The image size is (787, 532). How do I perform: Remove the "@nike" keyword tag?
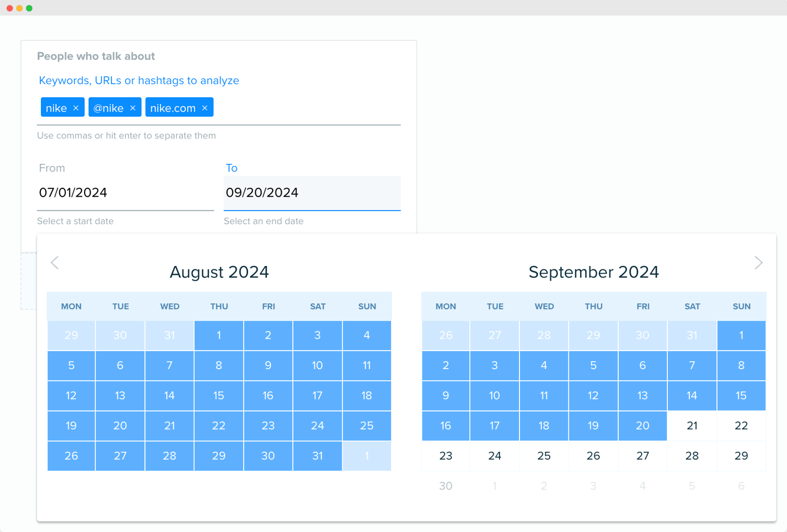[x=133, y=108]
